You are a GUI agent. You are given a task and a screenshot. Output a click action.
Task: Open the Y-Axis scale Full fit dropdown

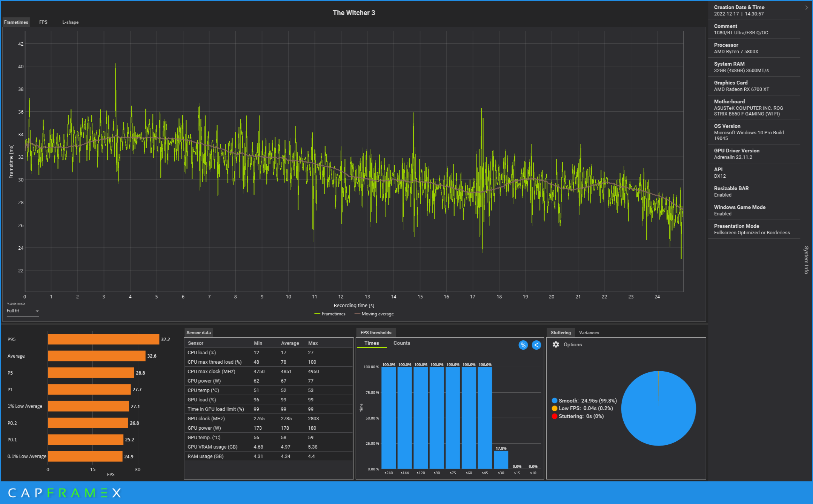pos(23,311)
